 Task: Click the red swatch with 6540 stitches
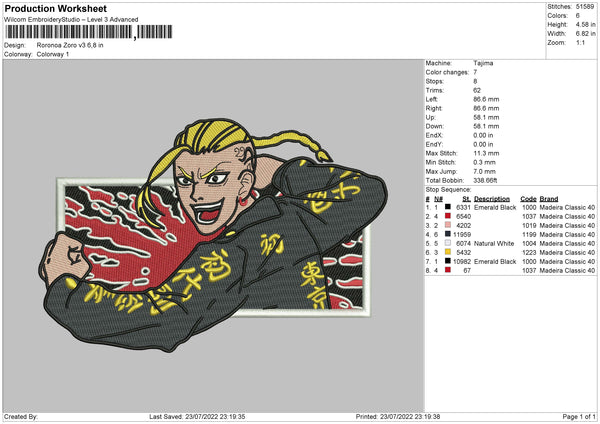pos(448,216)
